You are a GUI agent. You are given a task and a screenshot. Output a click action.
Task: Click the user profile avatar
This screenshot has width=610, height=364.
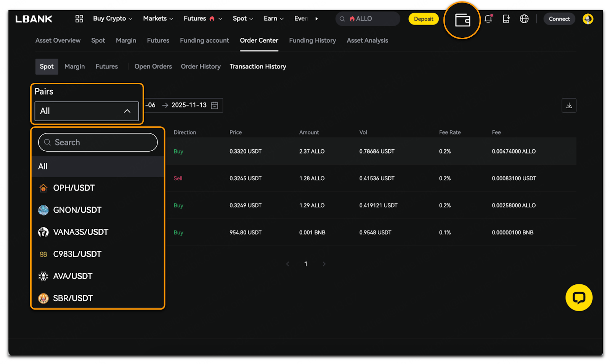pos(588,19)
